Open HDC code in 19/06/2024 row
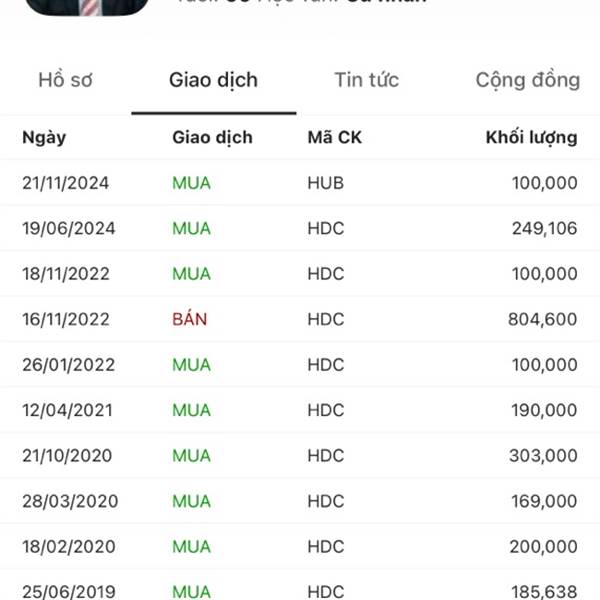 point(326,228)
